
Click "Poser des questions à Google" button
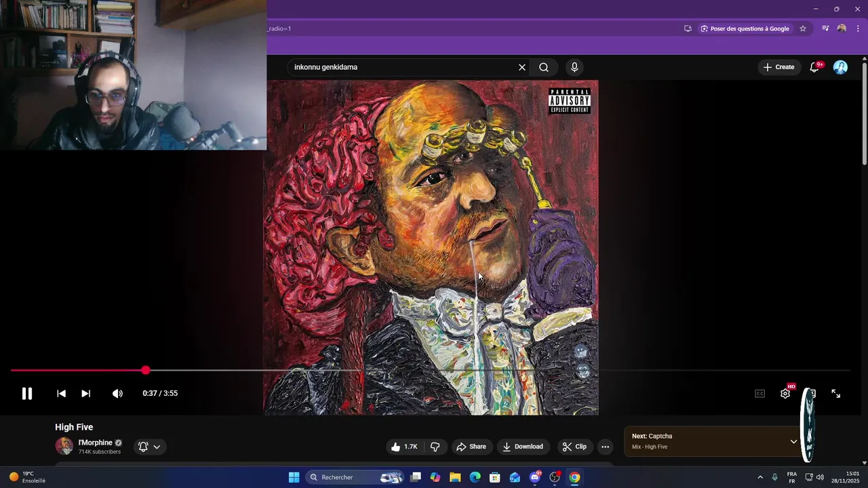click(x=745, y=28)
